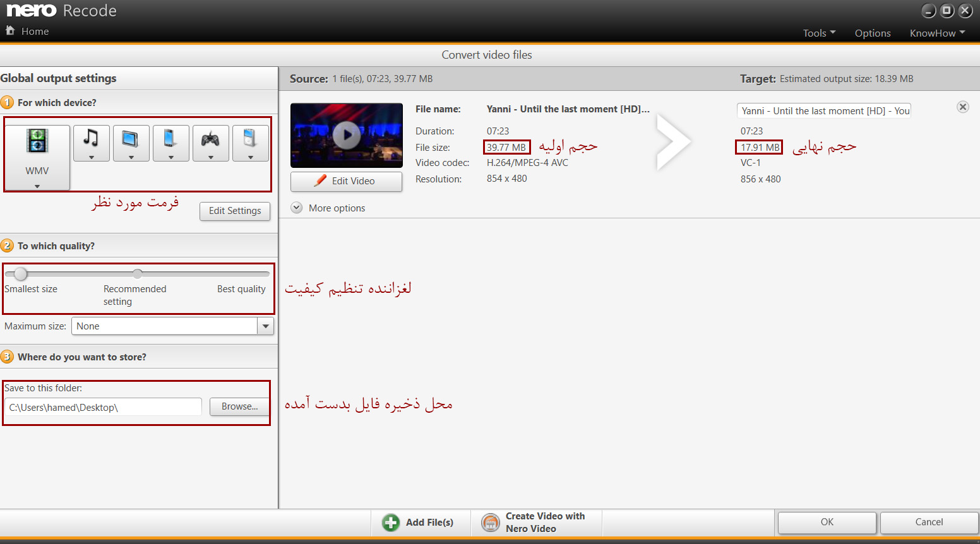The width and height of the screenshot is (980, 544).
Task: Click the quality slider handle at Smallest size
Action: pyautogui.click(x=21, y=274)
